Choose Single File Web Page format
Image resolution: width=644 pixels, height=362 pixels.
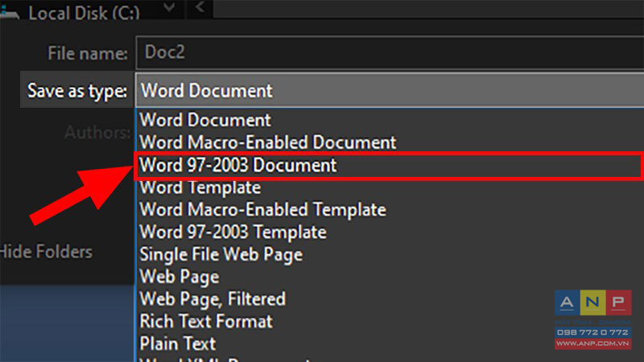coord(390,254)
